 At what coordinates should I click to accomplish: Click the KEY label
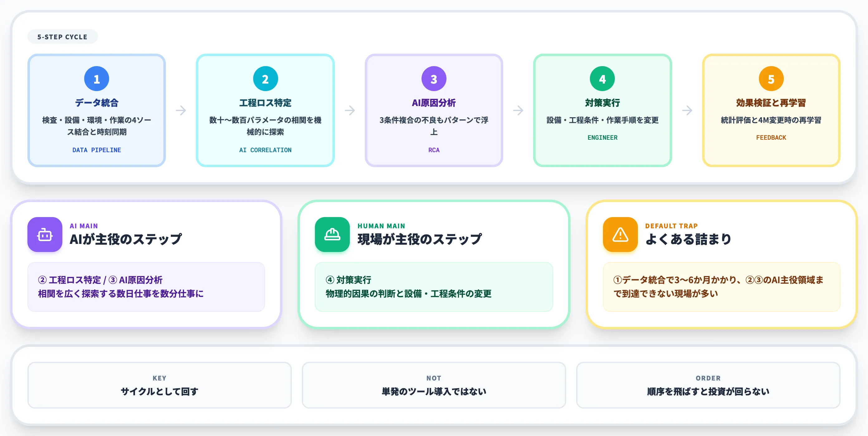pos(160,378)
